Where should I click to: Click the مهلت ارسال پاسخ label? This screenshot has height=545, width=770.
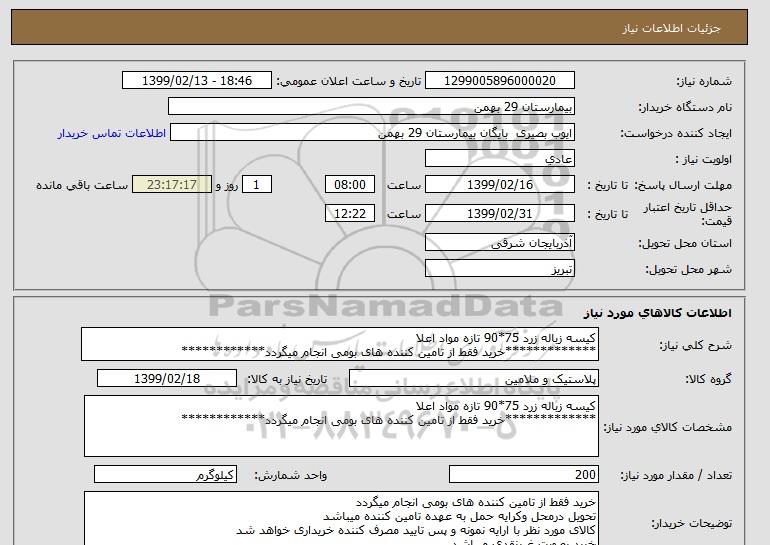tap(683, 185)
